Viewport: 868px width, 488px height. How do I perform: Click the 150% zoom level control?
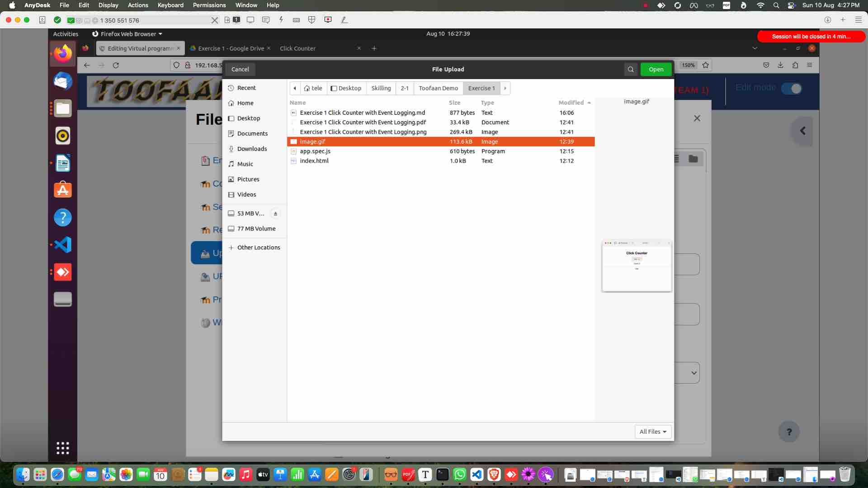[x=688, y=65]
